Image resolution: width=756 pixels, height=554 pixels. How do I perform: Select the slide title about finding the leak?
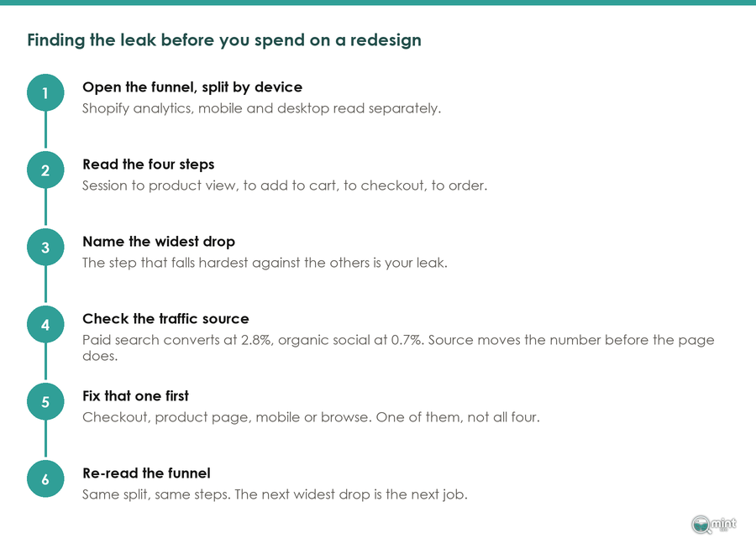click(224, 40)
